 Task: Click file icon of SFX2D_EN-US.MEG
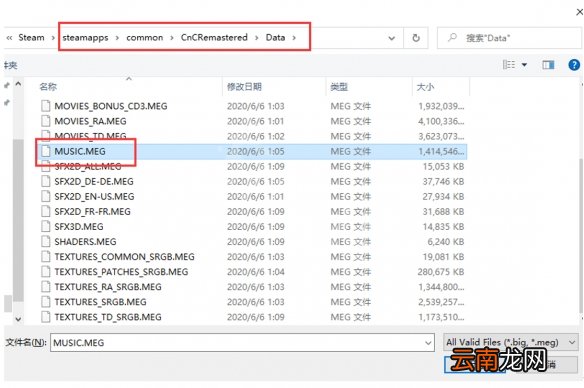tap(45, 197)
